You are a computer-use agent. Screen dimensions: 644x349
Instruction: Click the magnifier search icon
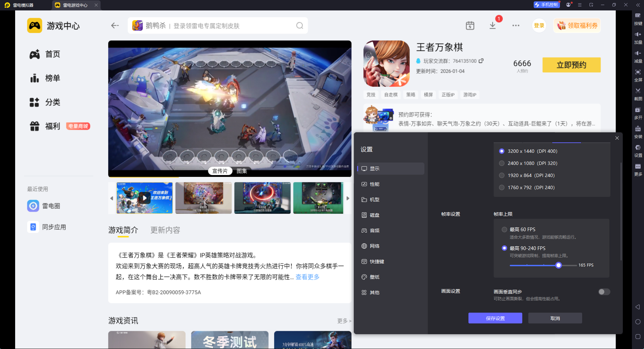click(x=300, y=26)
